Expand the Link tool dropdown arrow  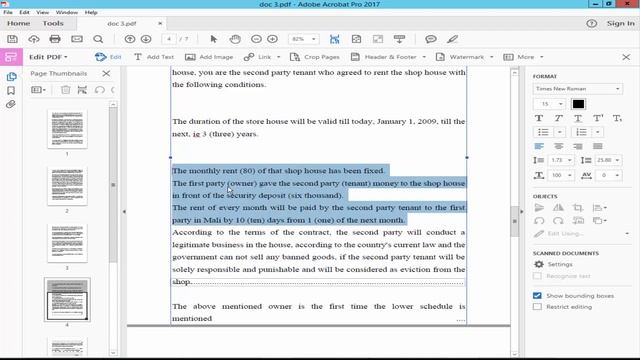(x=278, y=57)
